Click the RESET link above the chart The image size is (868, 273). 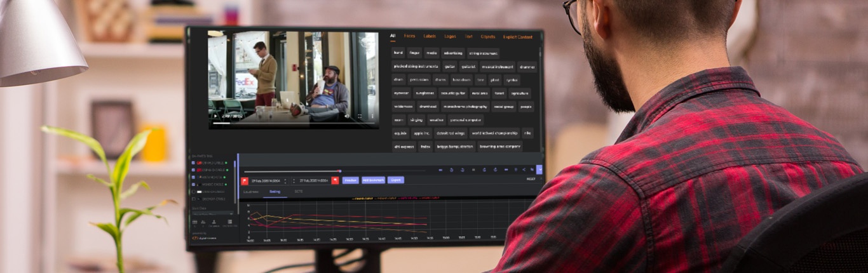tap(531, 179)
